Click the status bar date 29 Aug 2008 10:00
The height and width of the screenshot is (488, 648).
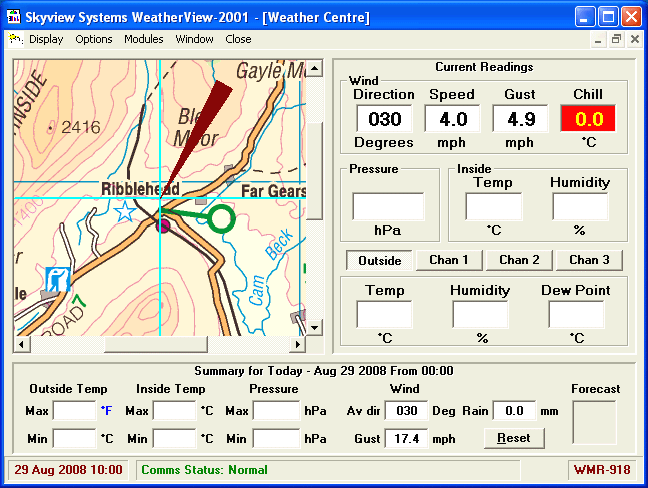tap(68, 470)
